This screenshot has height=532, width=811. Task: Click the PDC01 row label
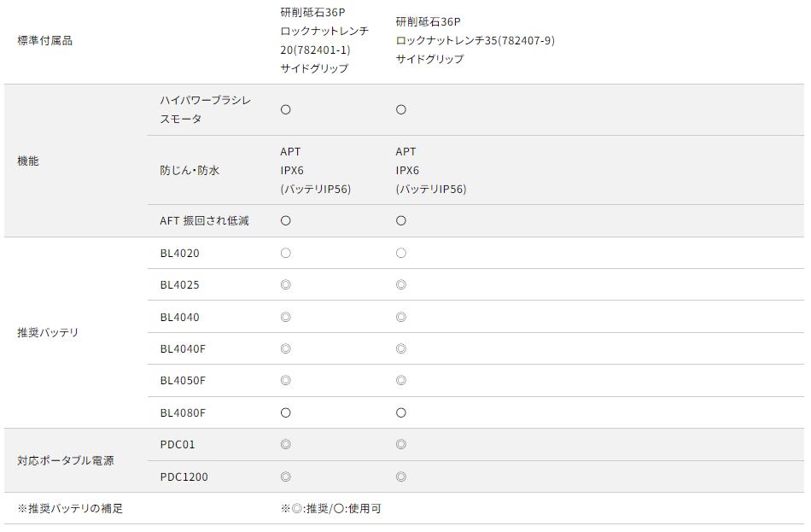[x=178, y=445]
